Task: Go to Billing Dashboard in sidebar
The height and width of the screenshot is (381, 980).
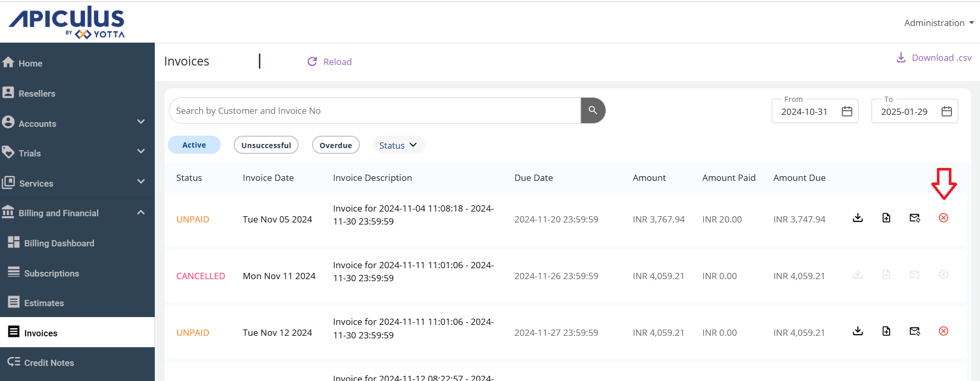Action: point(59,243)
